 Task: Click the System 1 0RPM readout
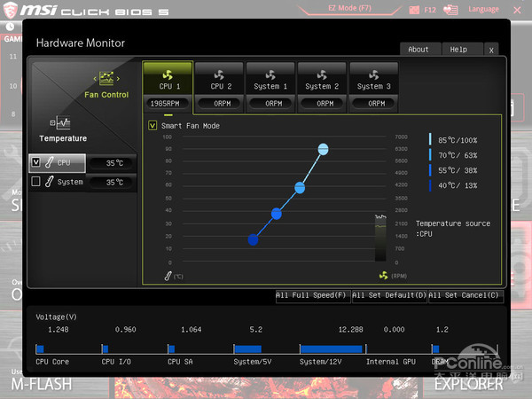pyautogui.click(x=271, y=104)
